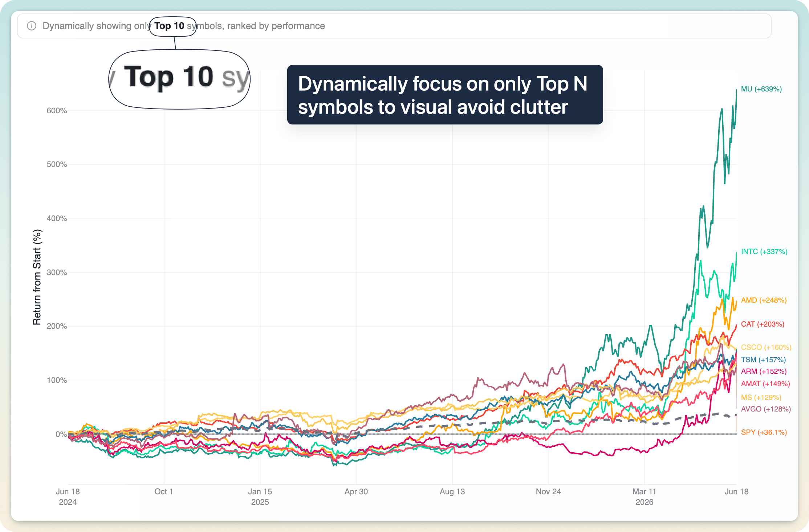Image resolution: width=809 pixels, height=532 pixels.
Task: Click the 'Dynamically focus on only Top N' tooltip
Action: pyautogui.click(x=445, y=95)
